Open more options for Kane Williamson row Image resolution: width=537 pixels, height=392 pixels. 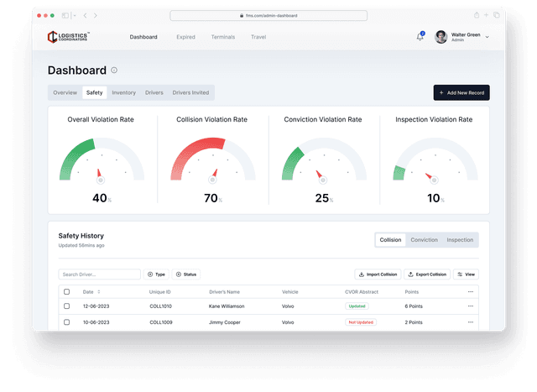471,306
